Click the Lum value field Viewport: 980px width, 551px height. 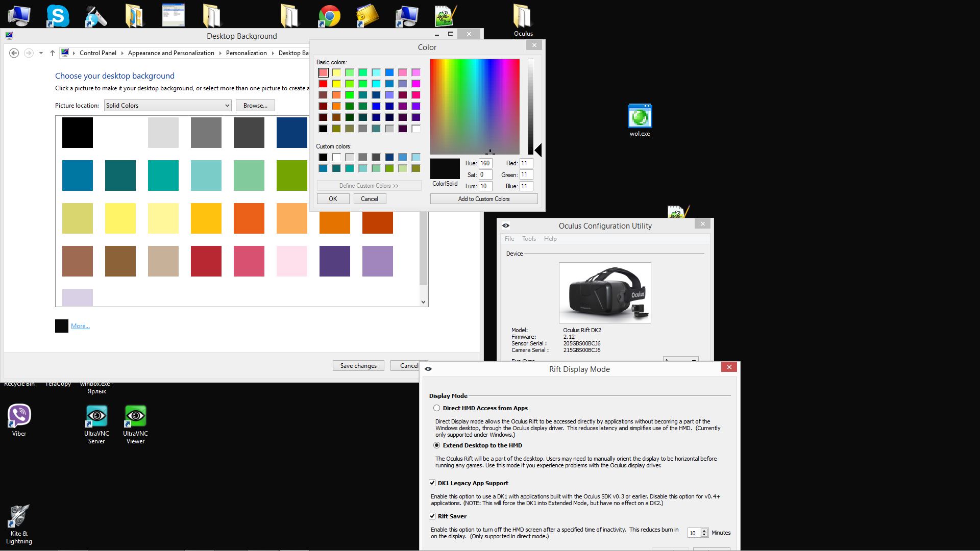pyautogui.click(x=485, y=186)
